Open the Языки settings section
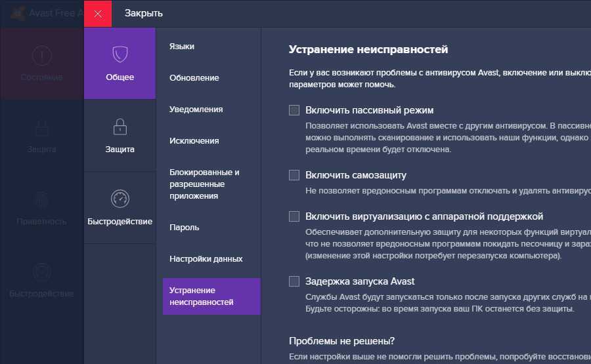Image resolution: width=591 pixels, height=364 pixels. 182,47
